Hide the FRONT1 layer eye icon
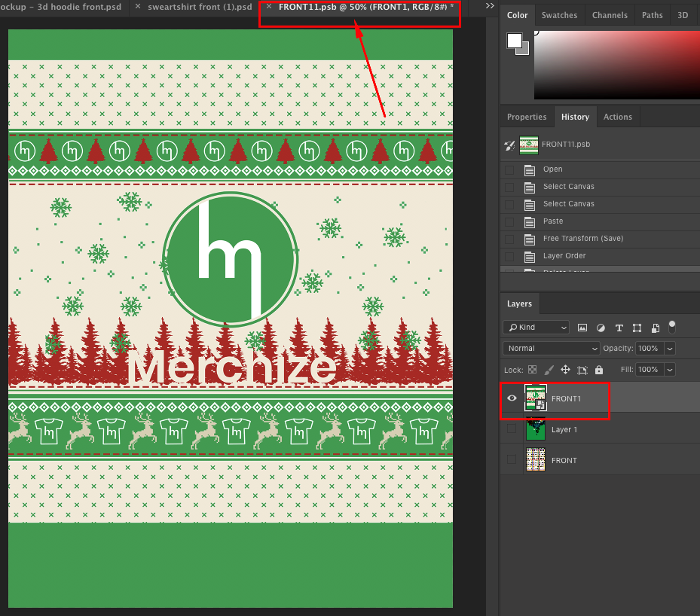 coord(512,398)
